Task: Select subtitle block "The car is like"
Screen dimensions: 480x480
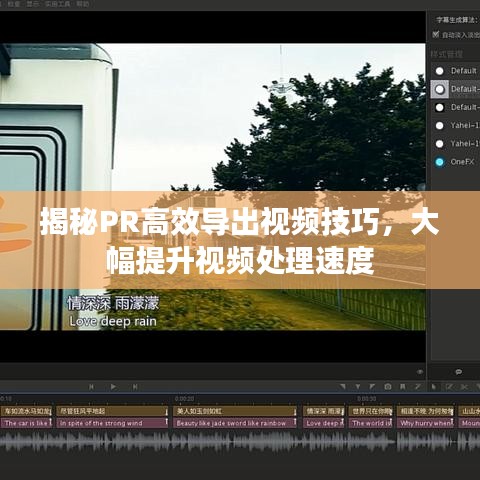Action: 26,423
